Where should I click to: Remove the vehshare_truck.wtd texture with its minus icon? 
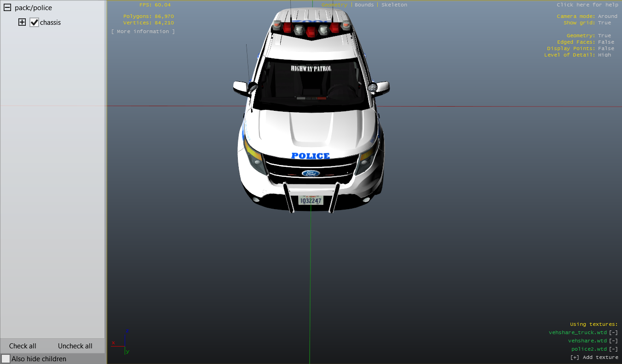[613, 332]
